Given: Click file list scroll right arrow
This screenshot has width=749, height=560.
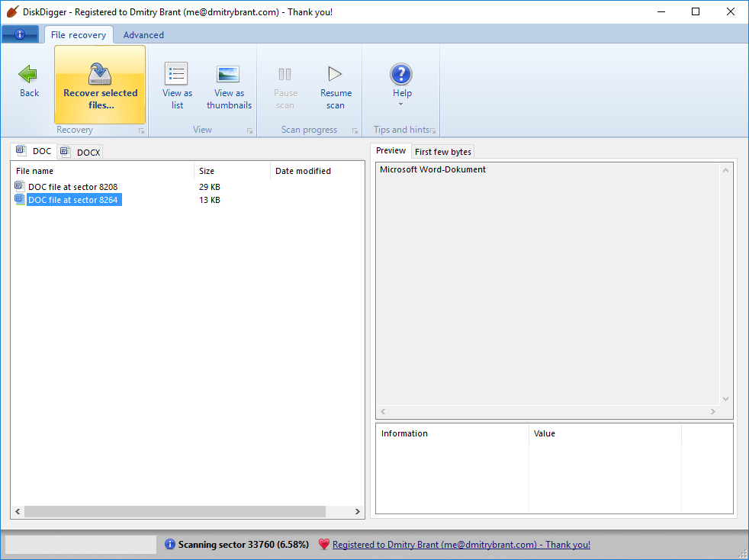Looking at the screenshot, I should pyautogui.click(x=357, y=511).
